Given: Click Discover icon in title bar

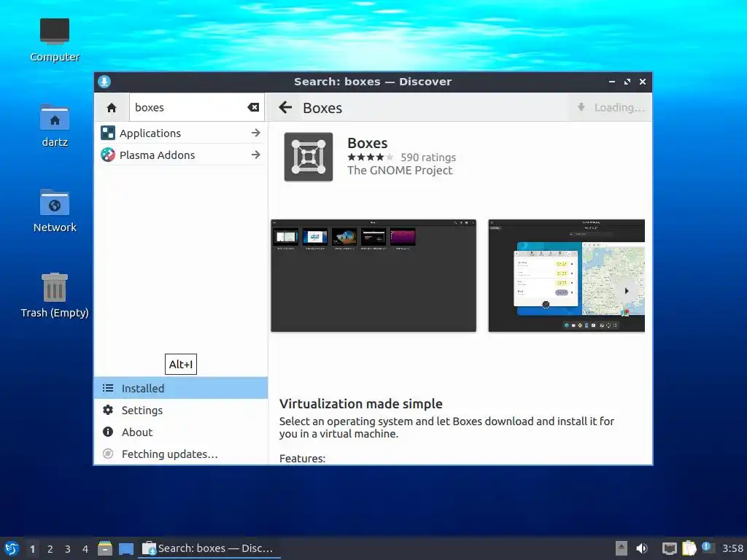Looking at the screenshot, I should pos(104,82).
